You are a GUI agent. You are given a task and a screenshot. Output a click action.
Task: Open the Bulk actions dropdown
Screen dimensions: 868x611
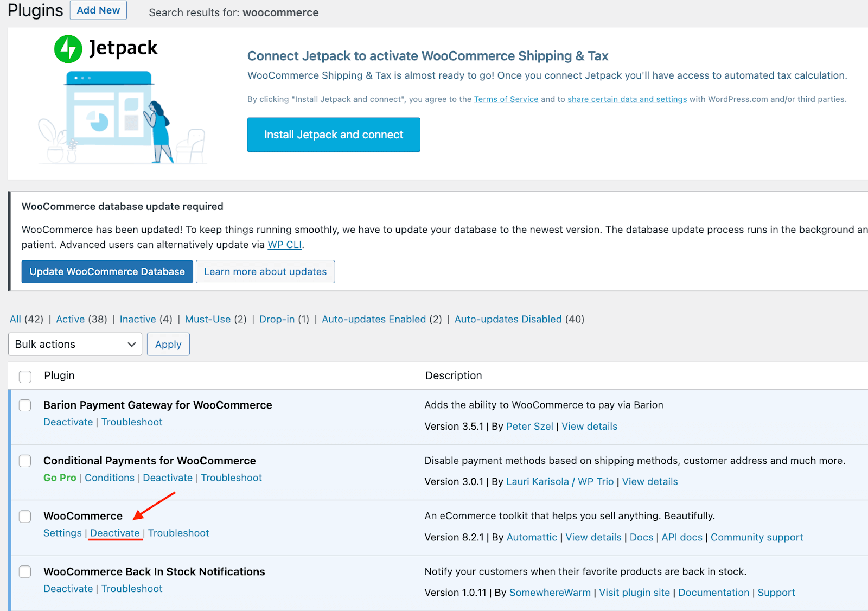click(x=75, y=344)
